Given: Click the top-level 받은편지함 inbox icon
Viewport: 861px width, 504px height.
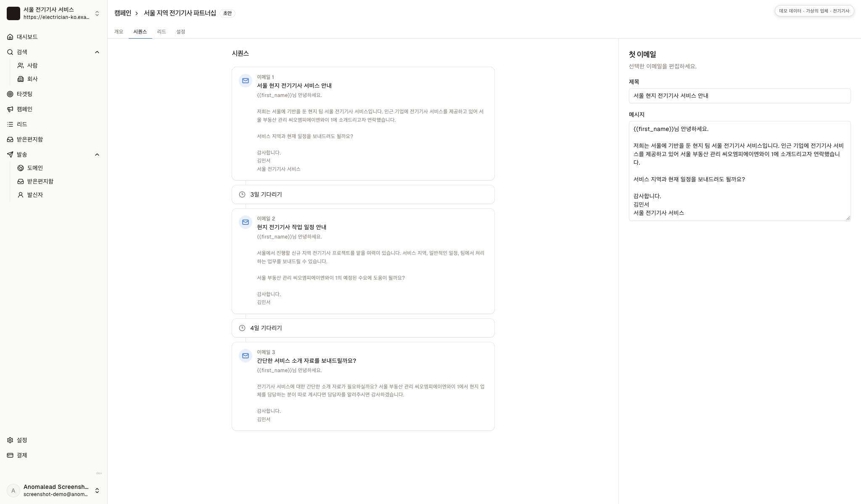Looking at the screenshot, I should tap(10, 139).
